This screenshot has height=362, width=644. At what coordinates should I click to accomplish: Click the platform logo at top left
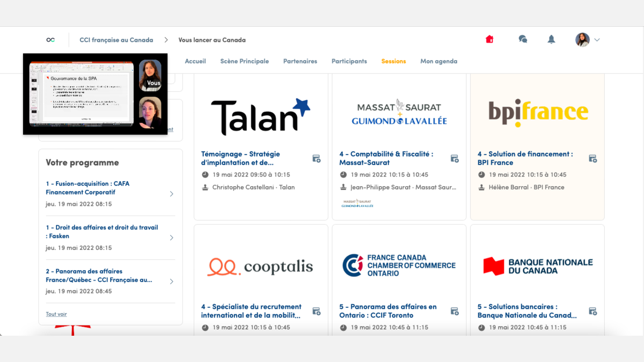coord(50,40)
